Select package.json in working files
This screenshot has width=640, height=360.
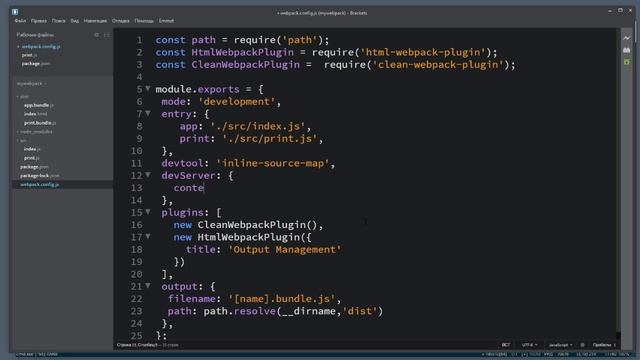coord(36,64)
